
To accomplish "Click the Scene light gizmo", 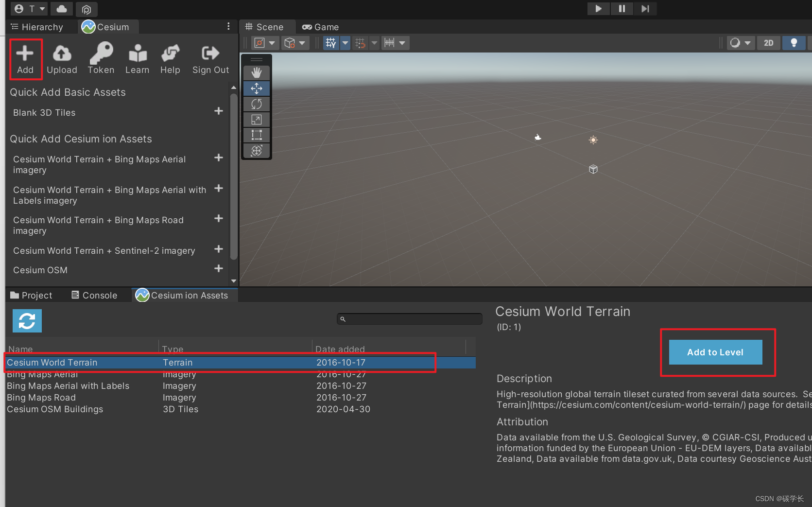I will (x=593, y=140).
